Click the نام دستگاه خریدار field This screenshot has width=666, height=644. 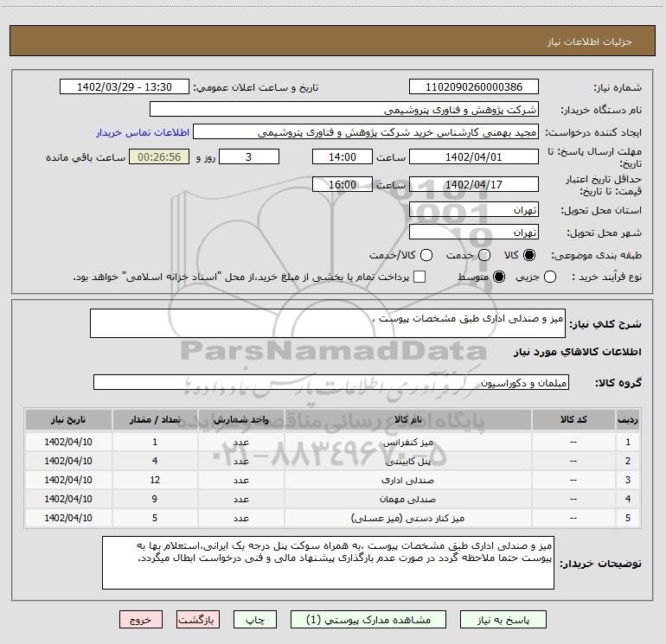(344, 109)
